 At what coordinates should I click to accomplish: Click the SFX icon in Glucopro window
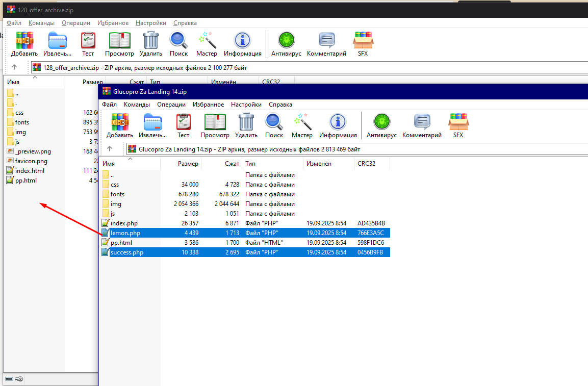tap(458, 125)
